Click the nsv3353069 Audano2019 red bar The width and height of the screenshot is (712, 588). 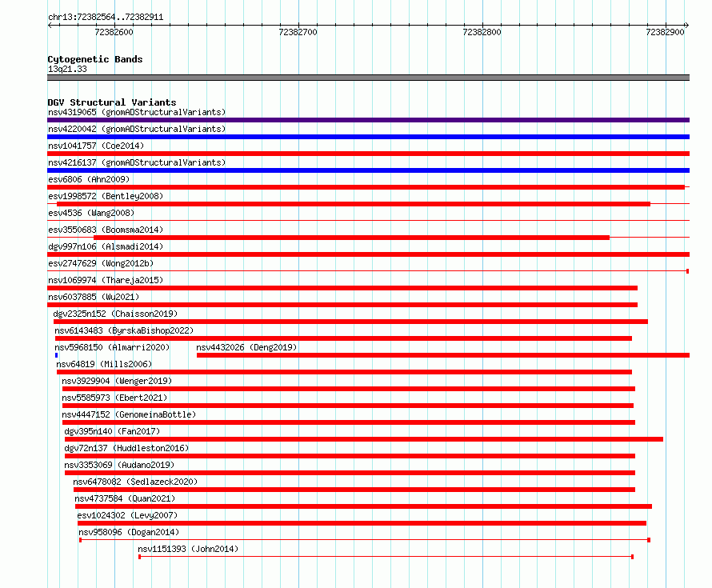pos(350,473)
